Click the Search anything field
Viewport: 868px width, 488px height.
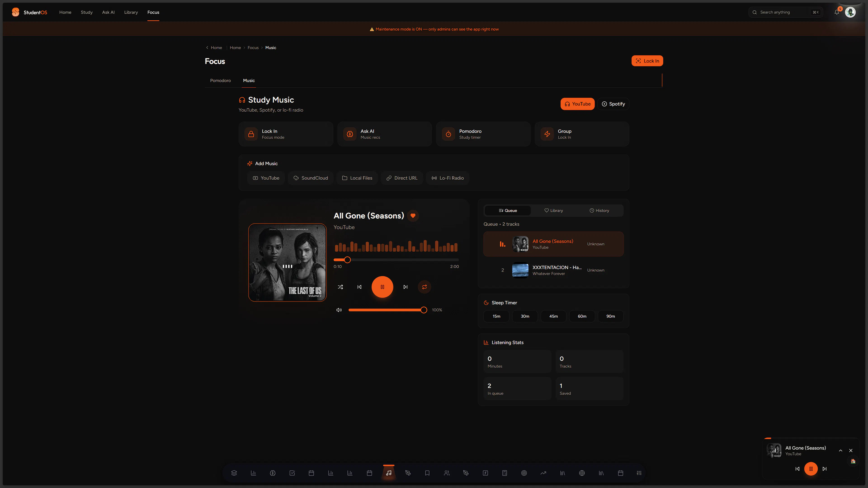pos(785,12)
